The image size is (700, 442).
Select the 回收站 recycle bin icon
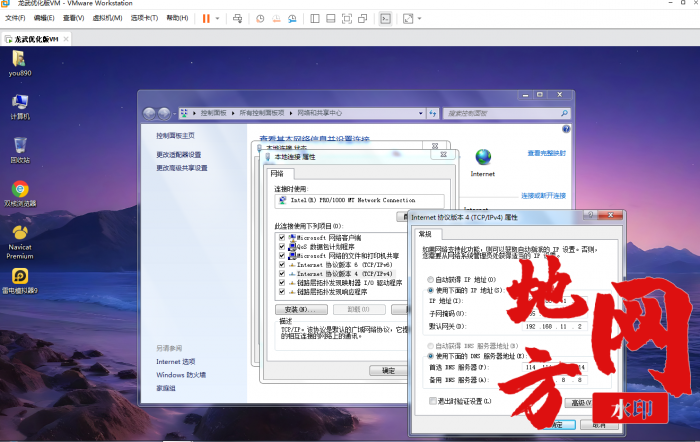tap(20, 150)
